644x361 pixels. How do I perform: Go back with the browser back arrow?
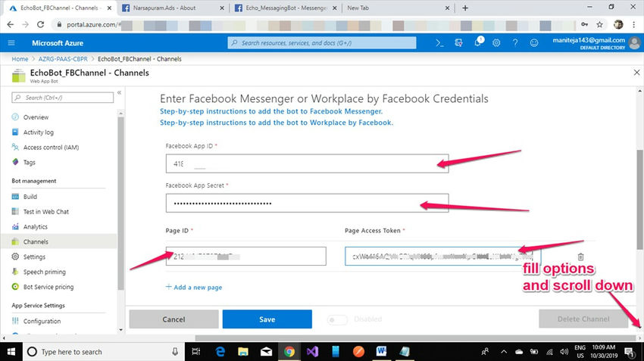pos(11,25)
